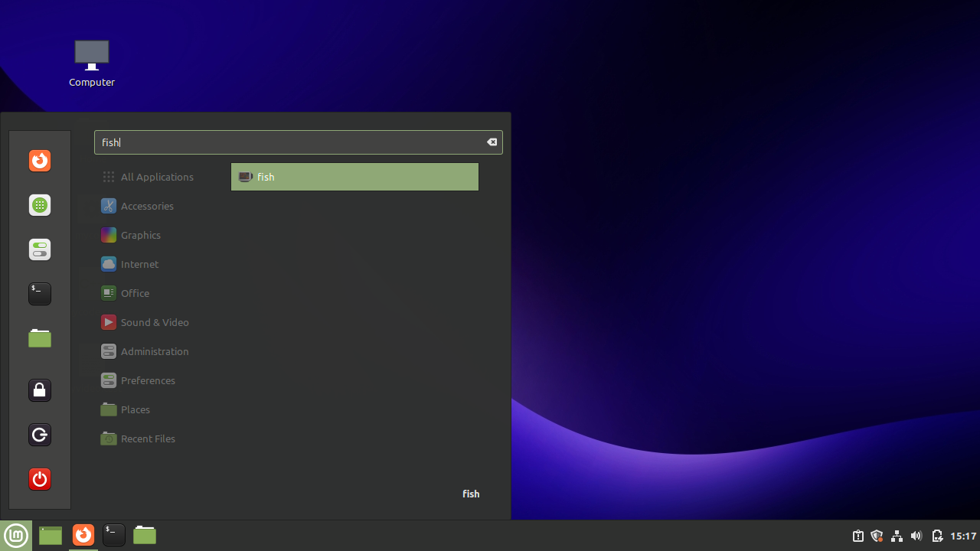Launch the fish search result
The width and height of the screenshot is (980, 551).
click(354, 177)
